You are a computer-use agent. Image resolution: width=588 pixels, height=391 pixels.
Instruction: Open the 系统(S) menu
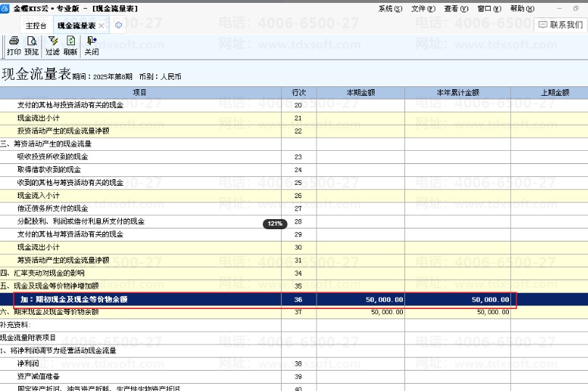390,8
